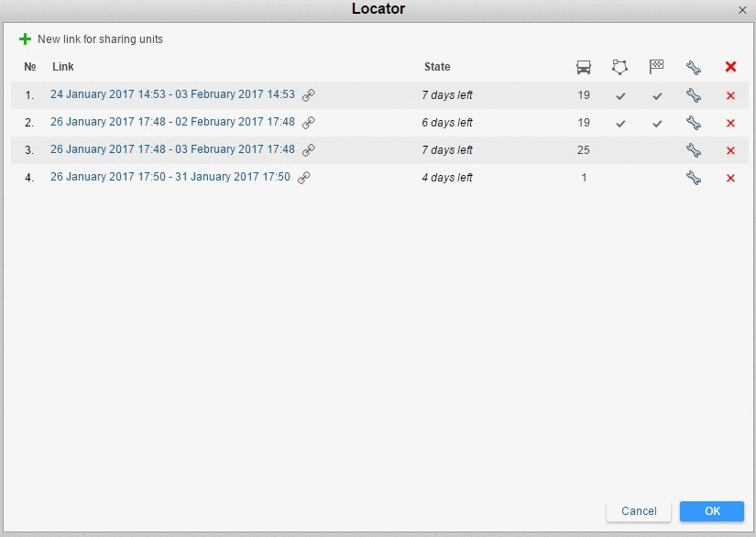Edit the link expiring in 4 days
The width and height of the screenshot is (756, 537).
[x=694, y=177]
